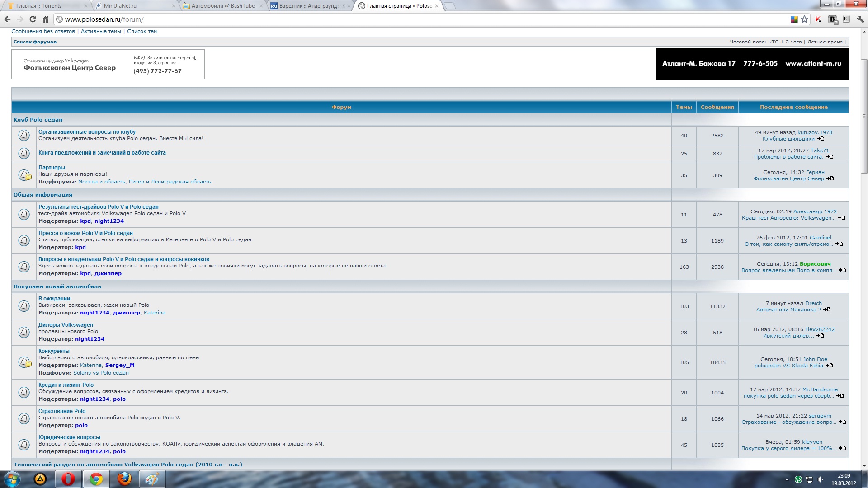Reload the current page
Image resolution: width=868 pixels, height=488 pixels.
[33, 19]
